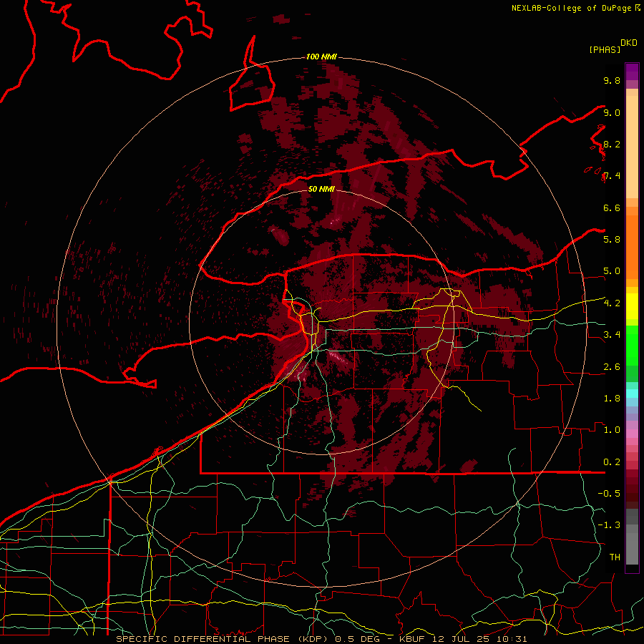Image resolution: width=644 pixels, height=644 pixels.
Task: Click the 100 NMI range ring label
Action: tap(321, 57)
